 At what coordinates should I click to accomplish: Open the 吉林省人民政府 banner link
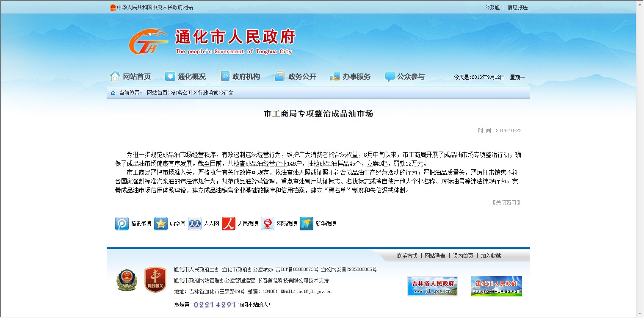432,286
